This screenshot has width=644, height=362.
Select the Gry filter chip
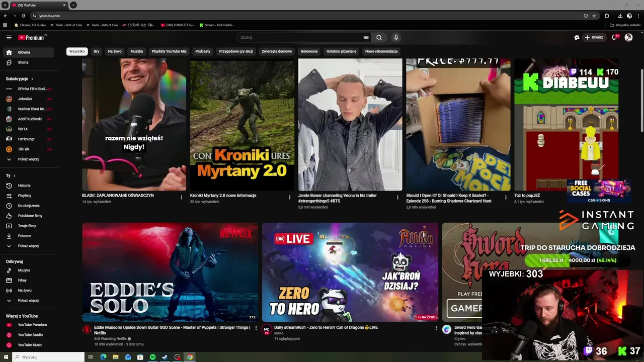point(96,51)
